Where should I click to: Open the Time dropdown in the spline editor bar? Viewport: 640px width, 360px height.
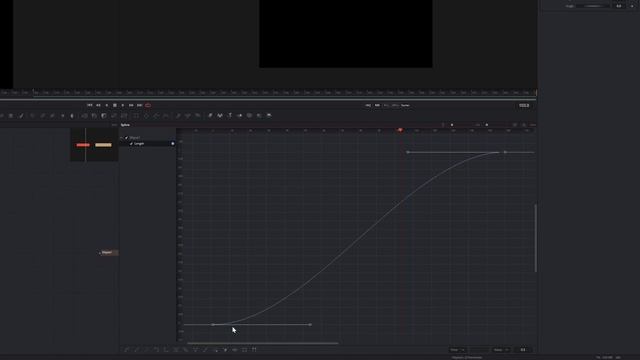[x=457, y=350]
